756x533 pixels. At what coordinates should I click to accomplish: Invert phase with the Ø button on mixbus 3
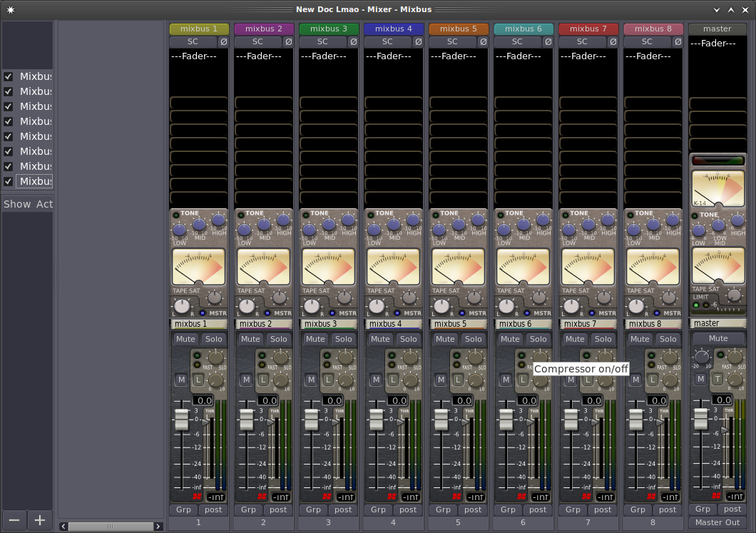click(x=353, y=42)
